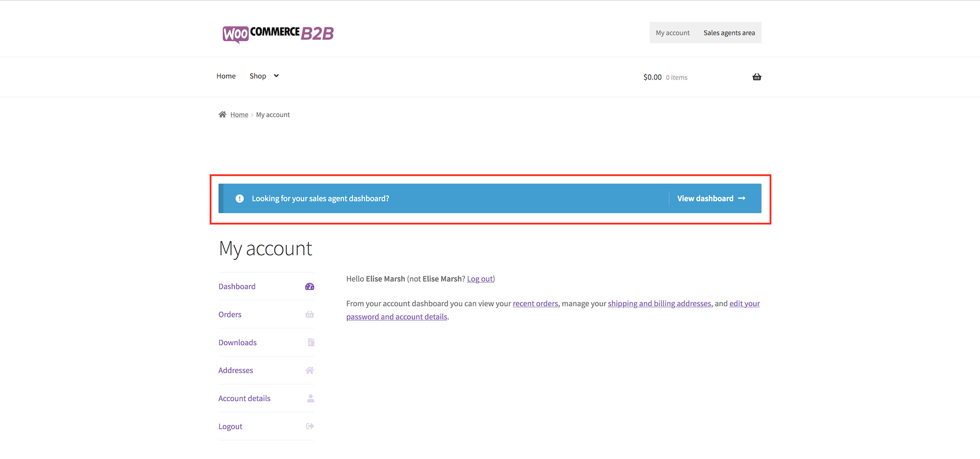Viewport: 980px width, 459px height.
Task: Click the WooCommerce B2B logo
Action: 278,34
